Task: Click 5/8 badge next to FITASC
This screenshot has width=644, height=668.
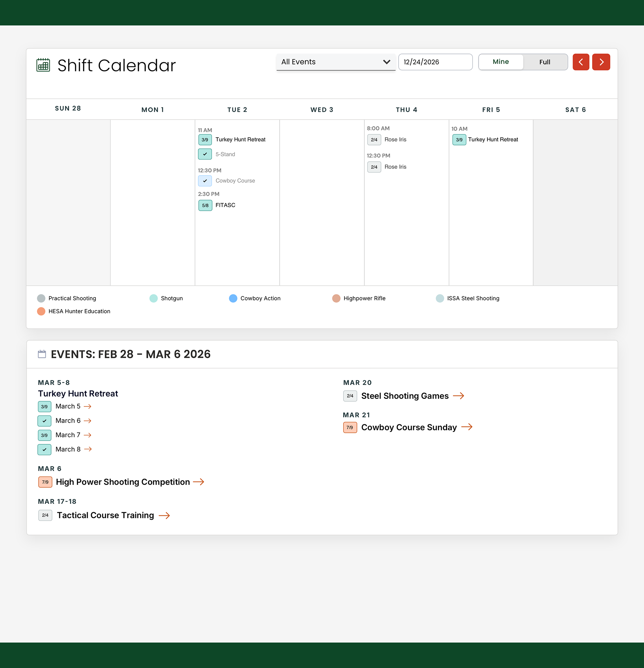Action: pos(205,205)
